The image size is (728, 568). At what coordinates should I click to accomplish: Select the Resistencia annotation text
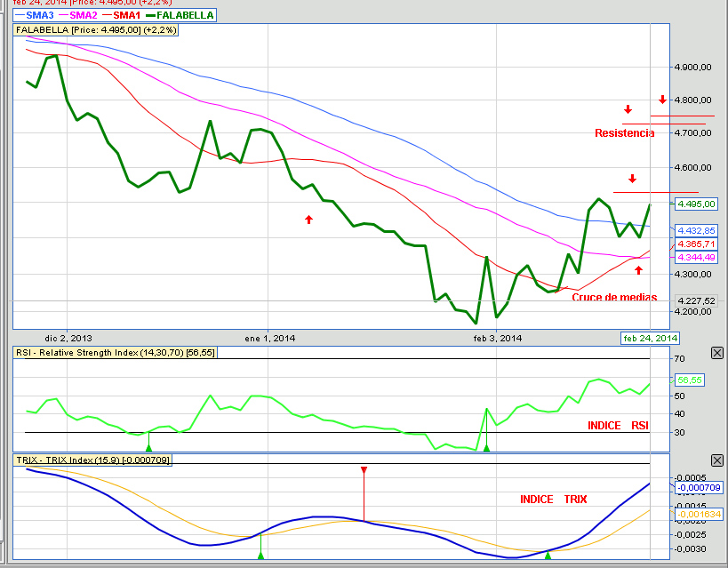coord(625,133)
